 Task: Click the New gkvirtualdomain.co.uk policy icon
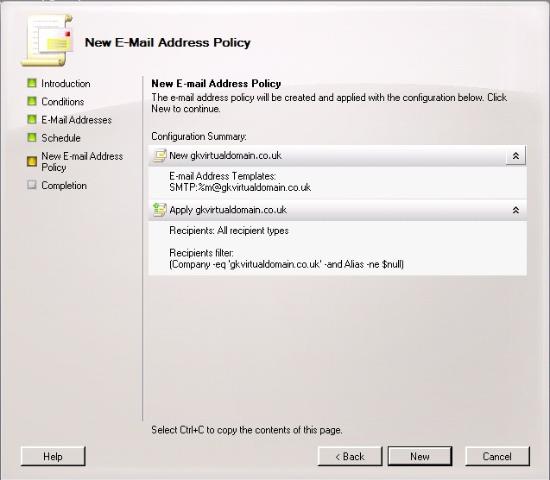coord(160,156)
